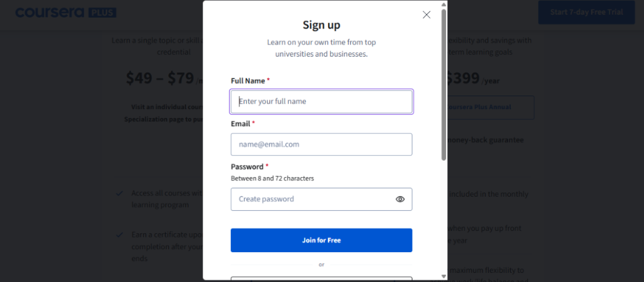Click "Between 8 and 72 characters" hint
Image resolution: width=644 pixels, height=282 pixels.
[x=272, y=178]
